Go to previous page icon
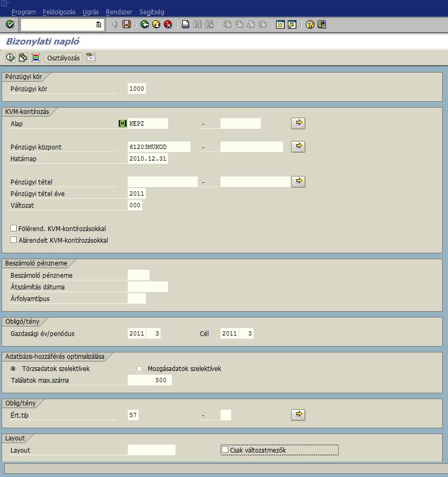 pyautogui.click(x=239, y=24)
